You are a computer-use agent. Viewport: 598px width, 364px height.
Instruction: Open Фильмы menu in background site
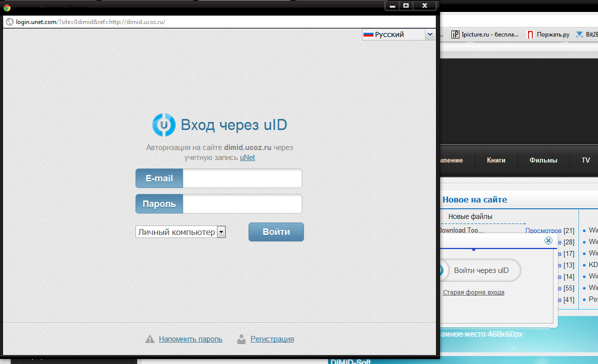543,160
